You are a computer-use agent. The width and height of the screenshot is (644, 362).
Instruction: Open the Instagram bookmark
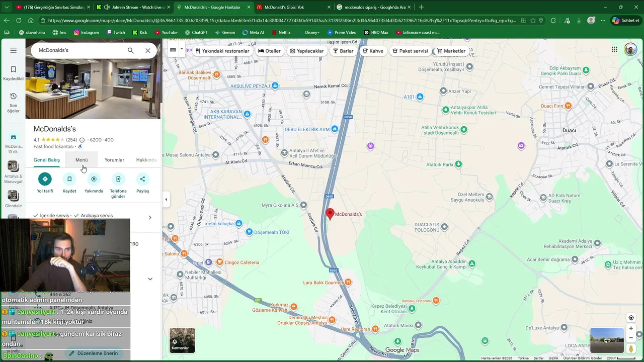[x=87, y=32]
